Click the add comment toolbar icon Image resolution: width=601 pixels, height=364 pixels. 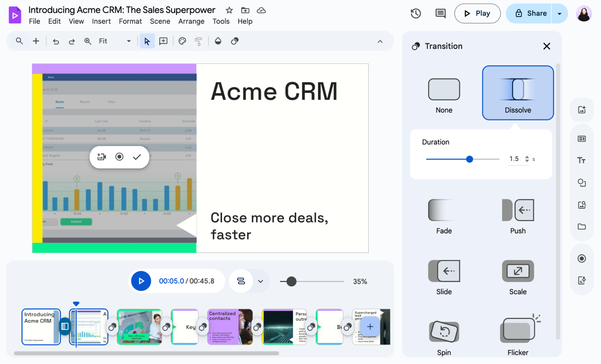(163, 41)
